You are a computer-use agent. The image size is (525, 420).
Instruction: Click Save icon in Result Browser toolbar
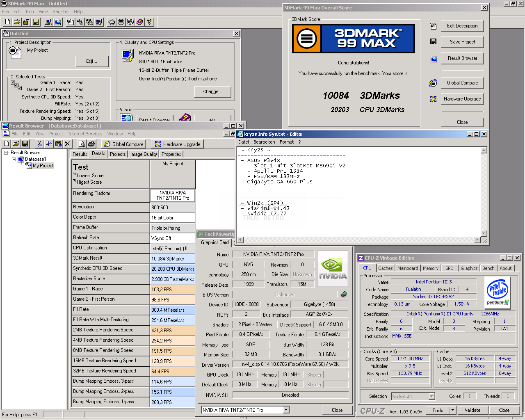point(25,144)
